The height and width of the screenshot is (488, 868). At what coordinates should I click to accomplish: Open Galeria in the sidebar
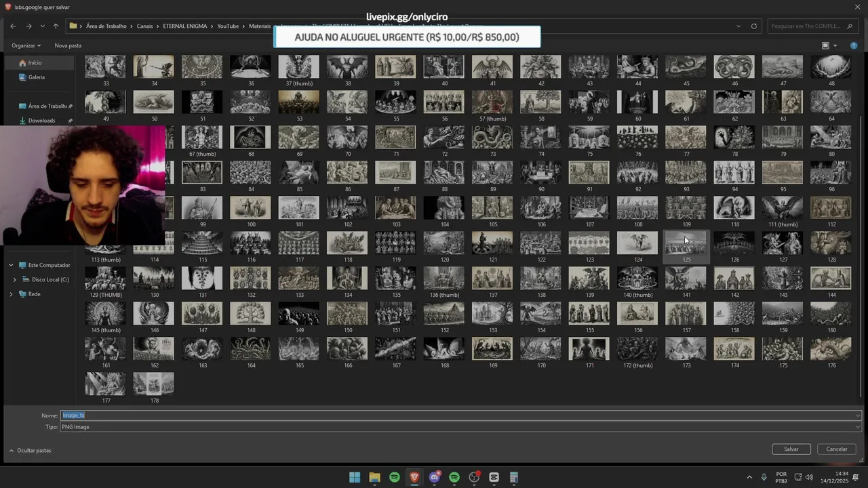(36, 77)
